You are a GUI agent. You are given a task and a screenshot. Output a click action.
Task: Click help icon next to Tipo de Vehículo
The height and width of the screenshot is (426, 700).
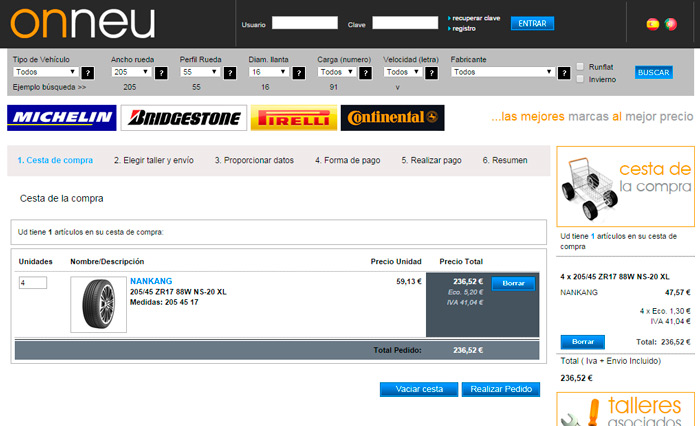87,73
